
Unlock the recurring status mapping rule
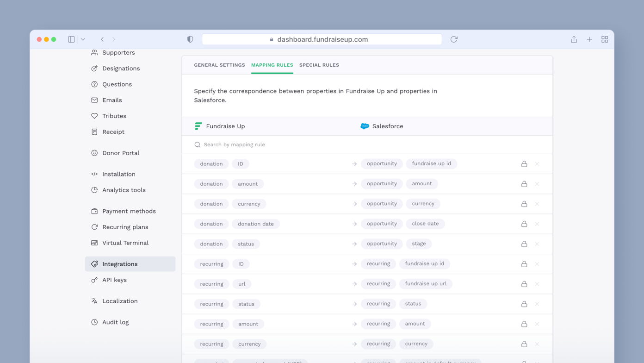[524, 304]
